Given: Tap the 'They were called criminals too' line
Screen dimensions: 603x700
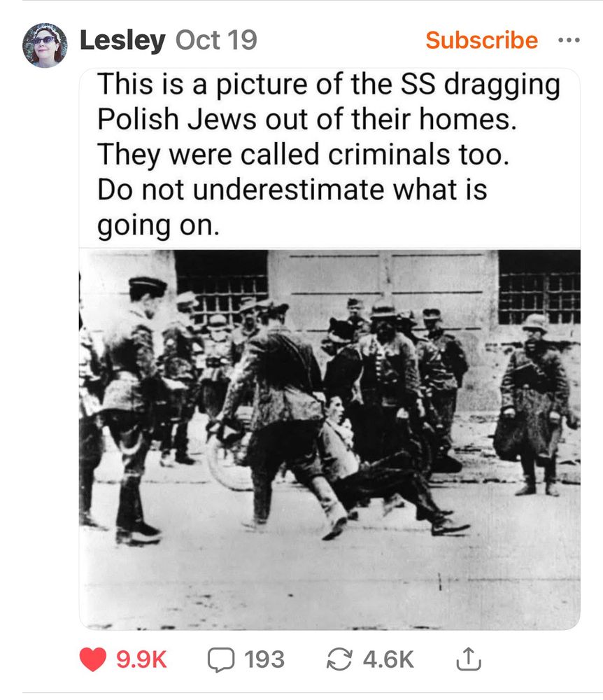Looking at the screenshot, I should [304, 155].
